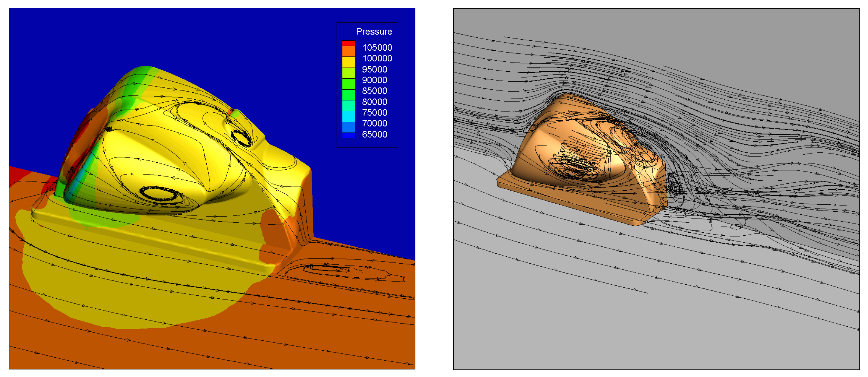Click the small vortex ring near the rear notch
Screen dimensions: 868x377
(241, 138)
